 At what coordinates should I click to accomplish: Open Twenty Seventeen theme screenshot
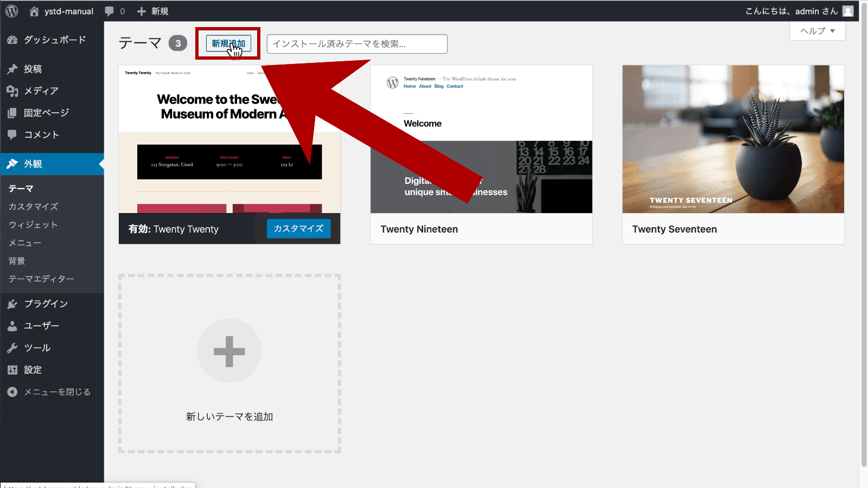pos(733,139)
